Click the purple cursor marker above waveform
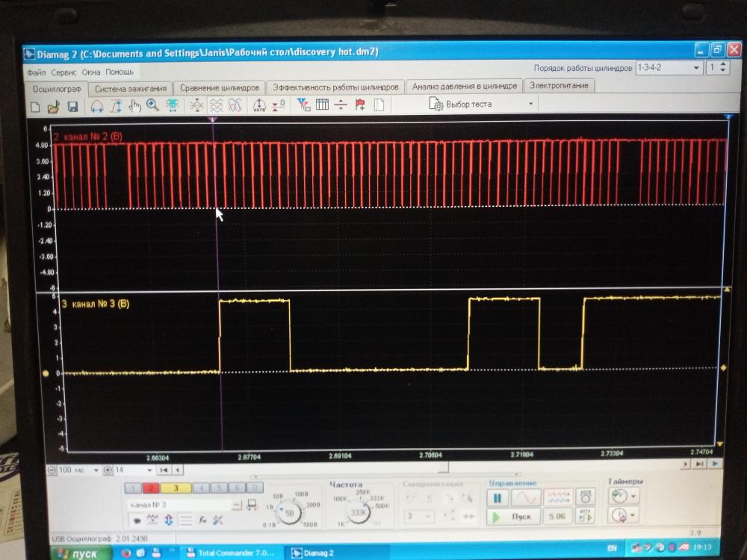Viewport: 747px width, 560px height. (213, 119)
